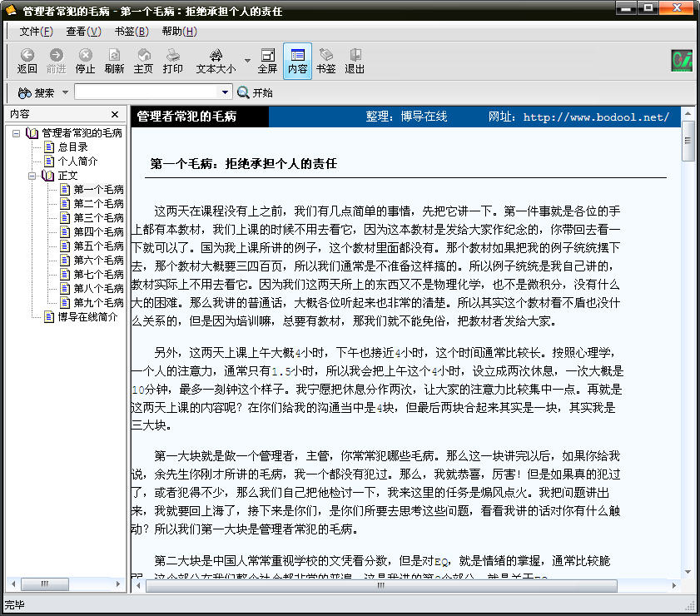Open the search input combo box dropdown arrow
Viewport: 700px width, 616px height.
(225, 92)
